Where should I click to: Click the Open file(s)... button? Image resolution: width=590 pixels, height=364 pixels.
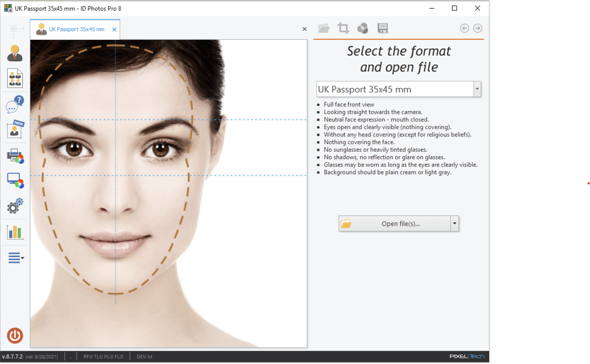tap(395, 224)
